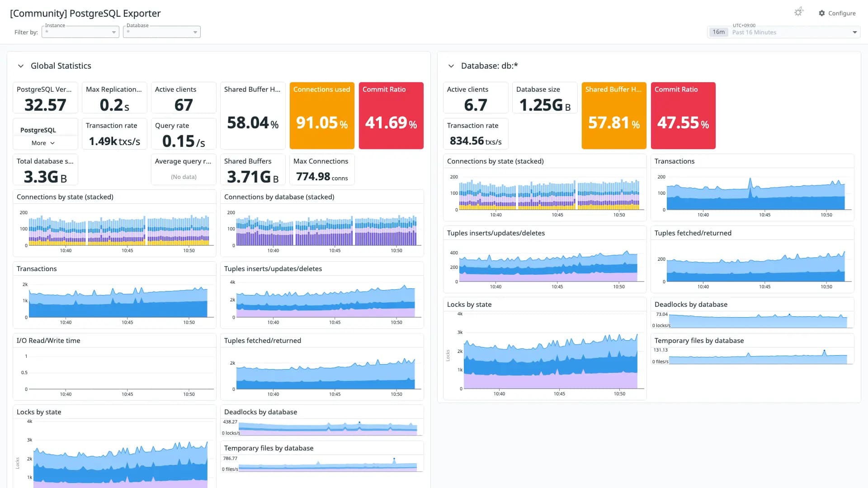Click the Database: db:* section heading
The width and height of the screenshot is (868, 488).
pyautogui.click(x=490, y=66)
